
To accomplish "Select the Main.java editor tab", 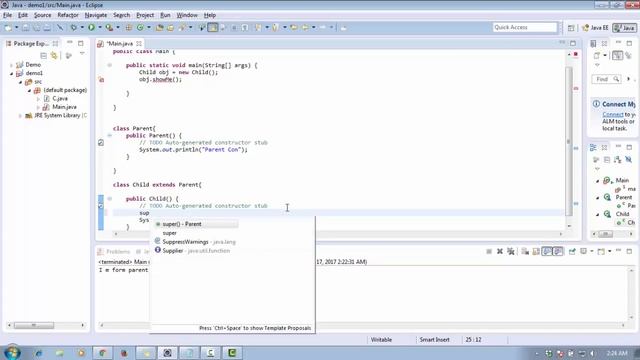I will (120, 43).
